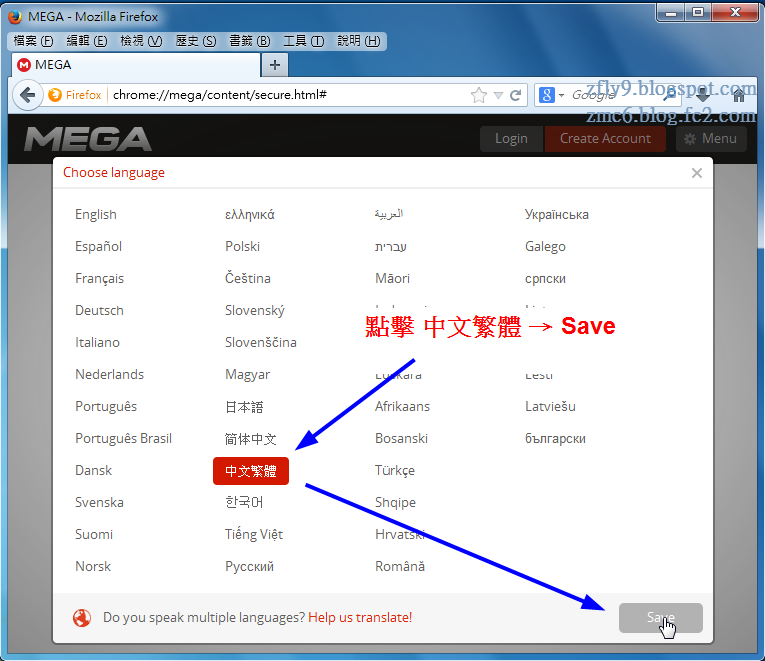This screenshot has height=661, width=765.
Task: Open the 工具 (T) menu
Action: 303,41
